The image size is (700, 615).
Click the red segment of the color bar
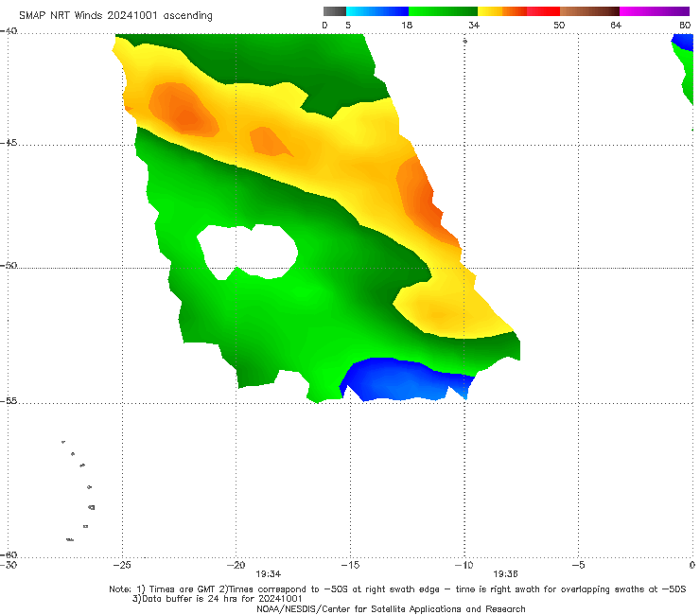point(543,11)
